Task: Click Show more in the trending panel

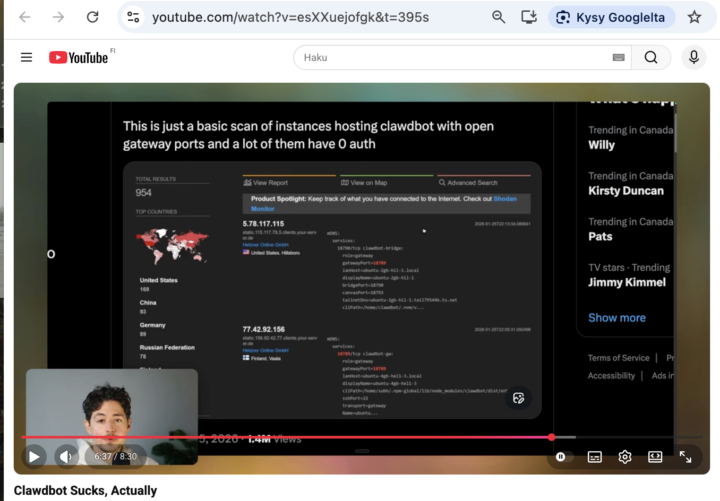Action: tap(617, 318)
